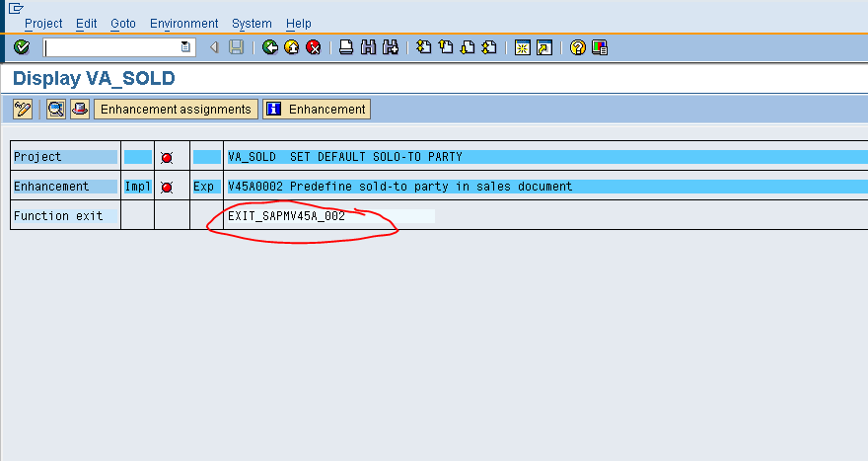Click the yellow Exit arrow icon

point(292,47)
